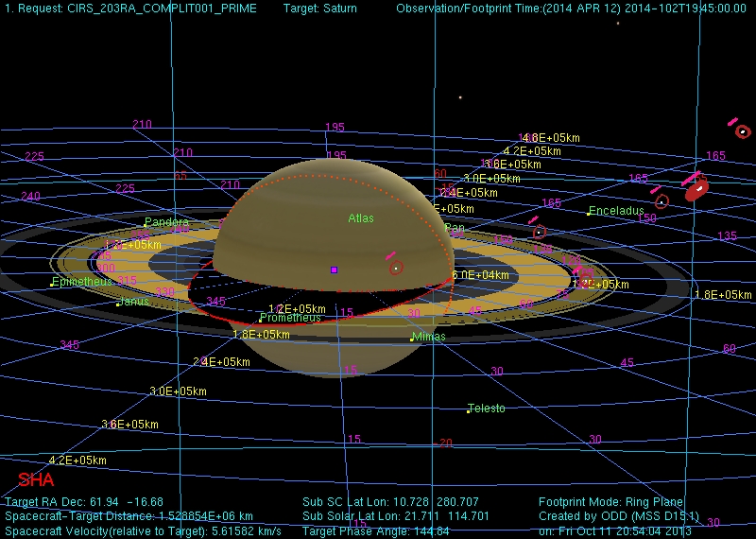Screen dimensions: 756x539
Task: Click the 240 longitude grid label
Action: coord(30,197)
